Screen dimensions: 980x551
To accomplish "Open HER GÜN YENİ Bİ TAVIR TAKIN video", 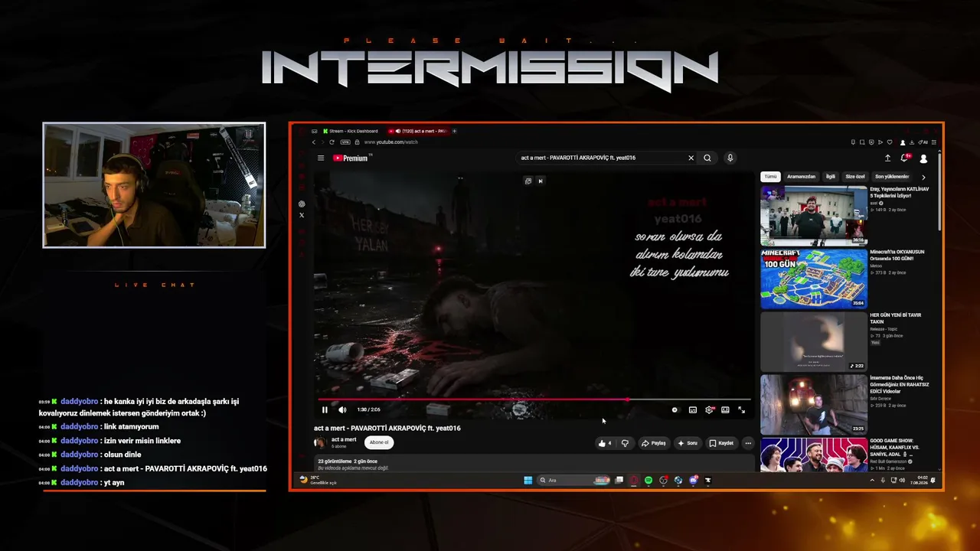I will (814, 341).
